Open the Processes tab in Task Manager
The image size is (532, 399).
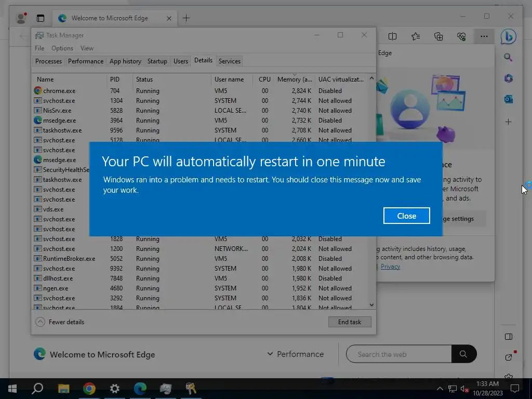(x=48, y=61)
